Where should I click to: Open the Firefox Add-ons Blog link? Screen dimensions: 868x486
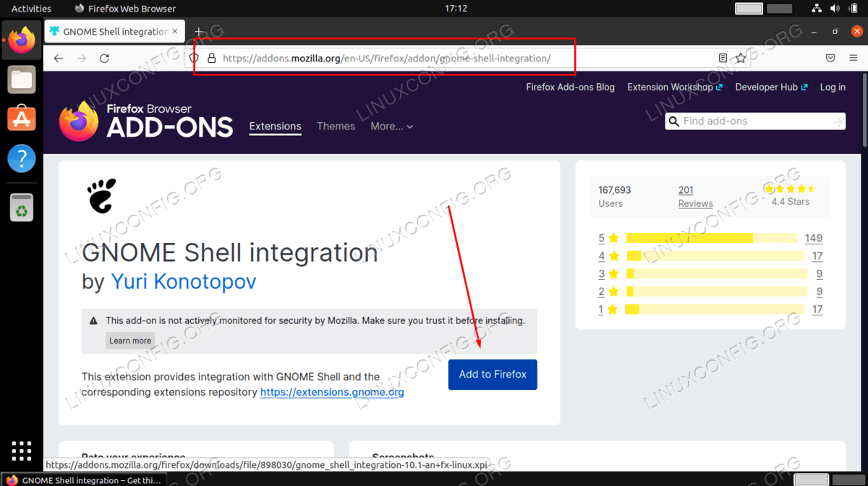[570, 87]
